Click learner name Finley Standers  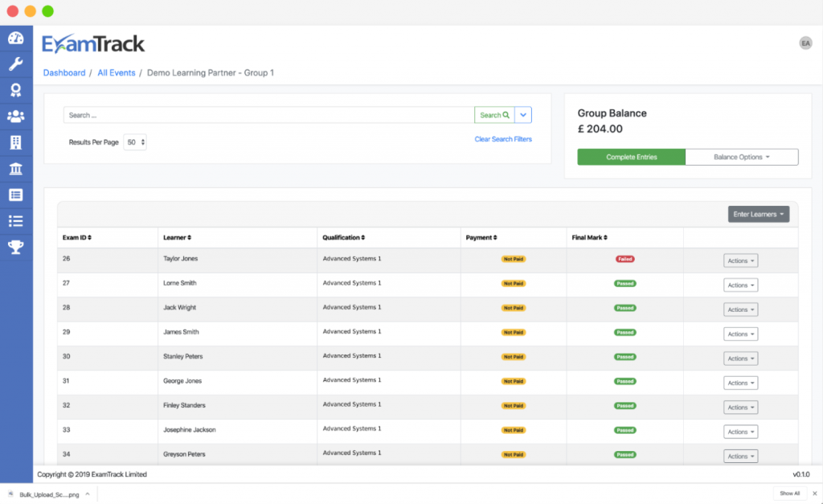(x=184, y=405)
